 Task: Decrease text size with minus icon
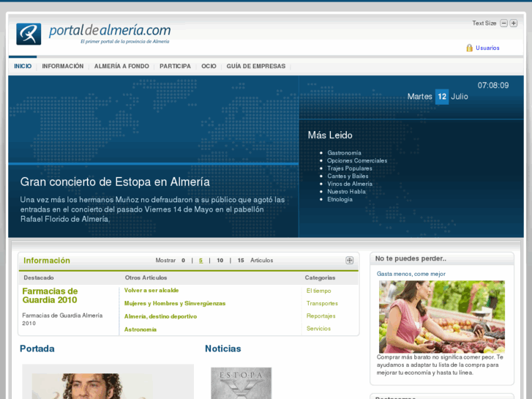pyautogui.click(x=504, y=23)
